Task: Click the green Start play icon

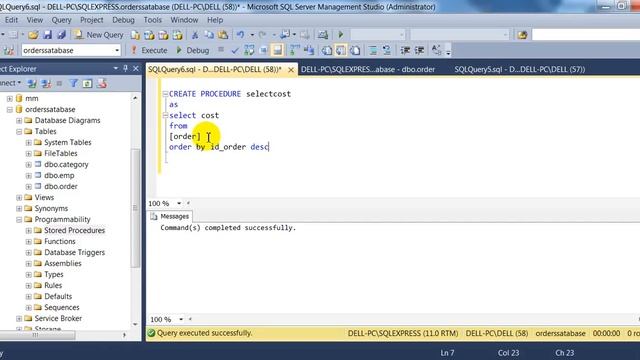Action: [341, 35]
